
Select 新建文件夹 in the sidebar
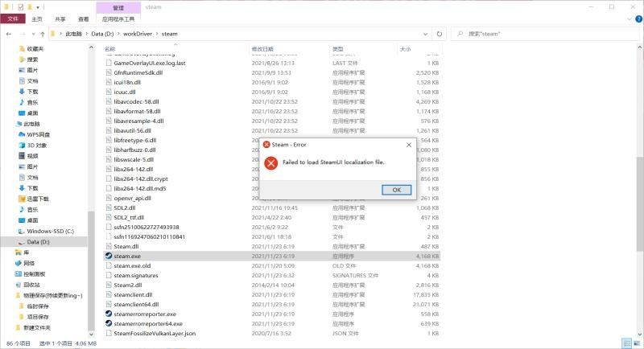point(37,327)
